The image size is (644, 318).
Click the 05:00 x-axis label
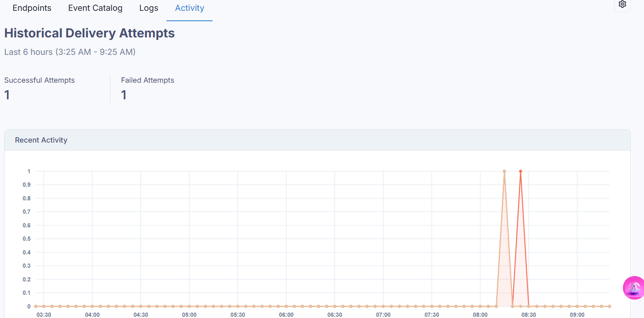(189, 315)
